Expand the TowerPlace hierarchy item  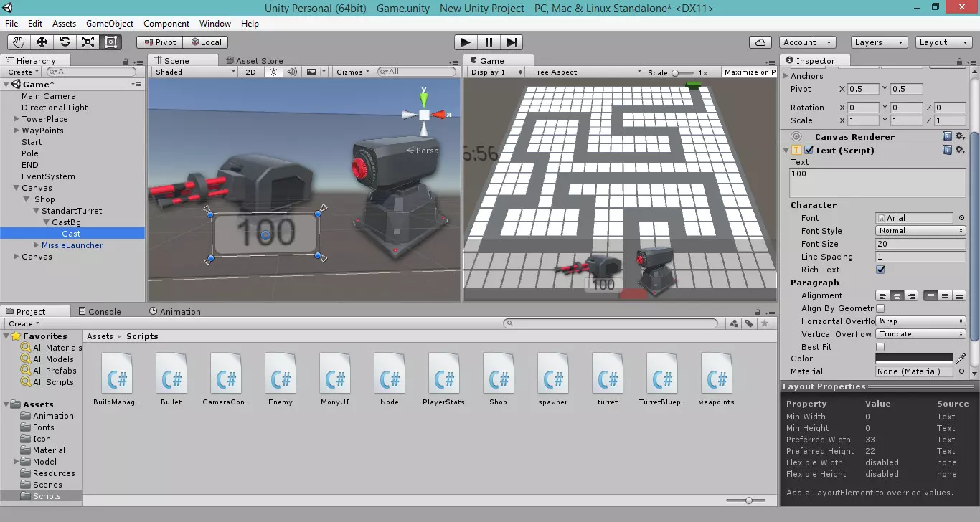coord(16,119)
